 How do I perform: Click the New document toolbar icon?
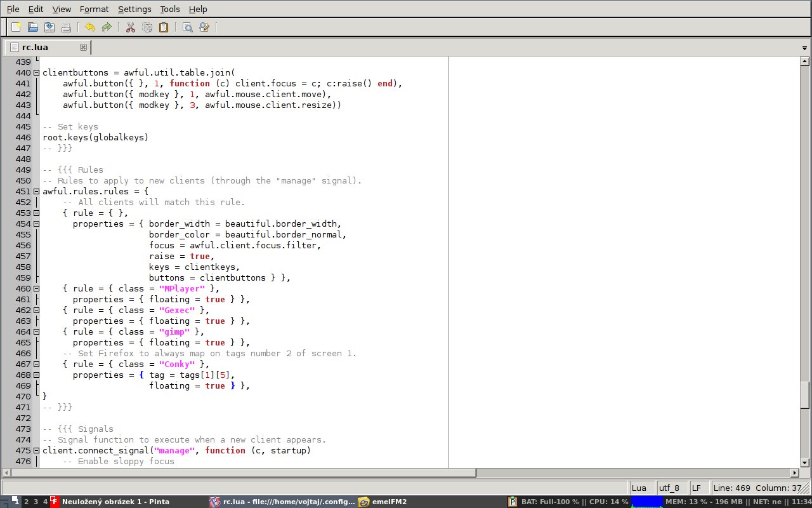[16, 27]
